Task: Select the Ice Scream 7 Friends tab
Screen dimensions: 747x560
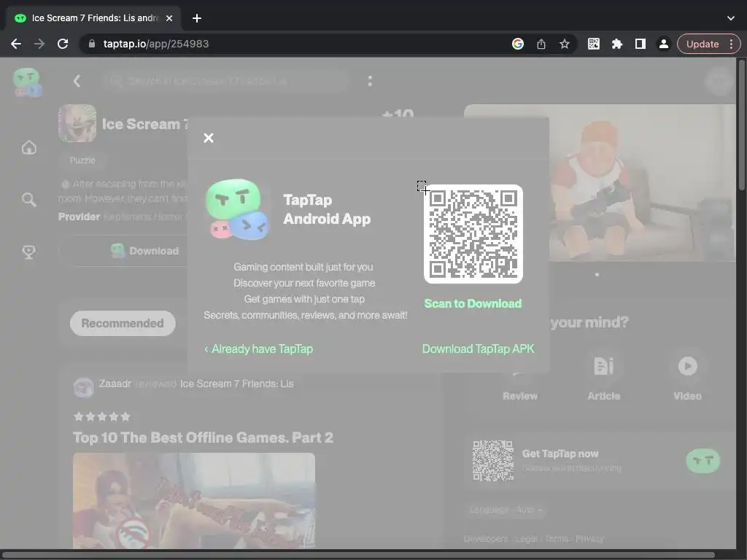Action: pyautogui.click(x=93, y=18)
